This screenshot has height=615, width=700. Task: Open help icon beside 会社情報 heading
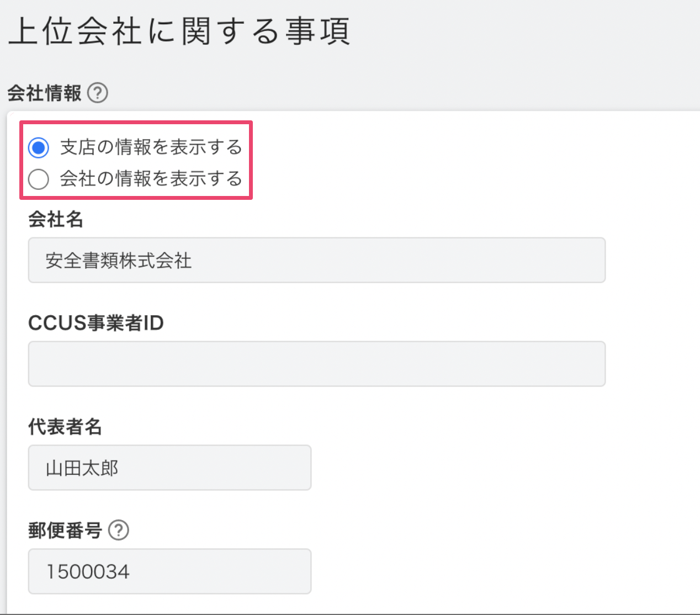[x=98, y=93]
